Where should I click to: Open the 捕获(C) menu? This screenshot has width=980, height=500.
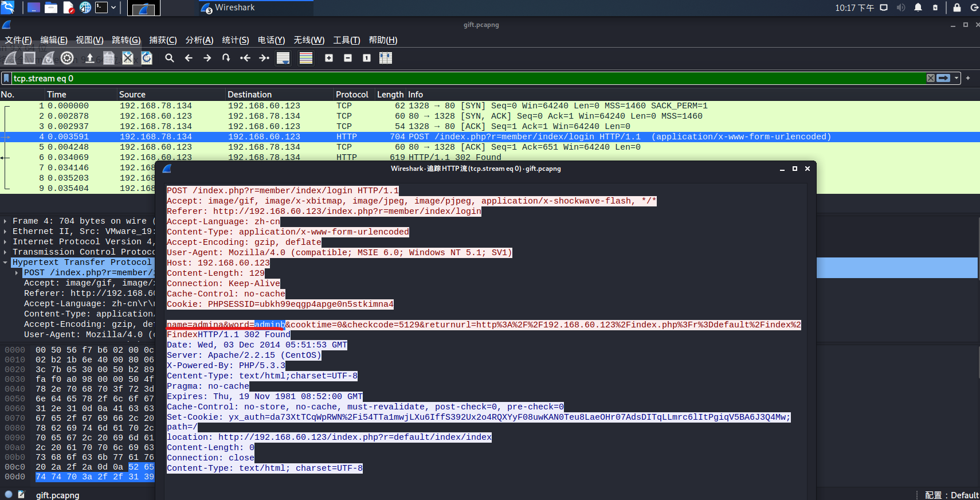163,40
